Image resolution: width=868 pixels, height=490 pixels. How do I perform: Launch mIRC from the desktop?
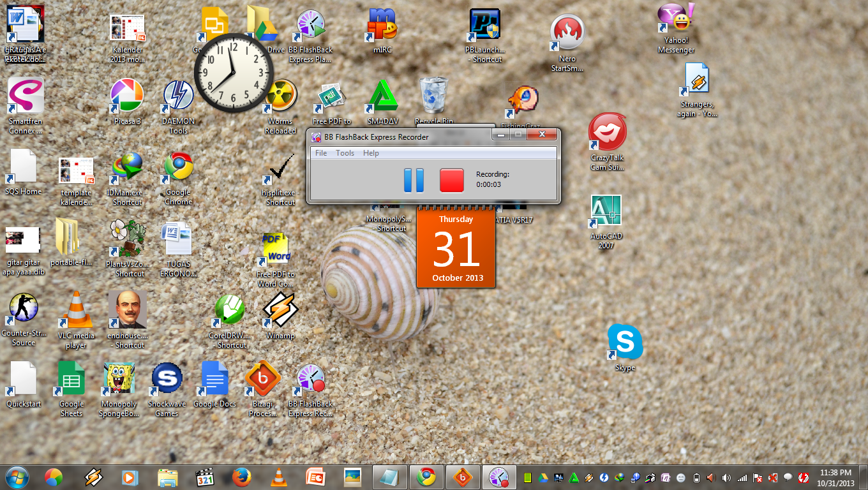click(x=382, y=31)
